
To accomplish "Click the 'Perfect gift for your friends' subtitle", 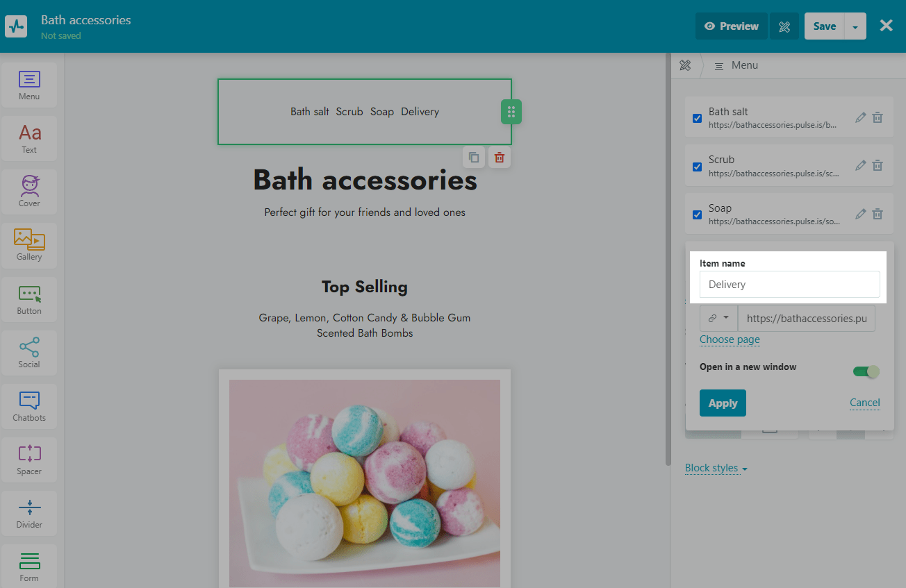I will click(x=365, y=212).
